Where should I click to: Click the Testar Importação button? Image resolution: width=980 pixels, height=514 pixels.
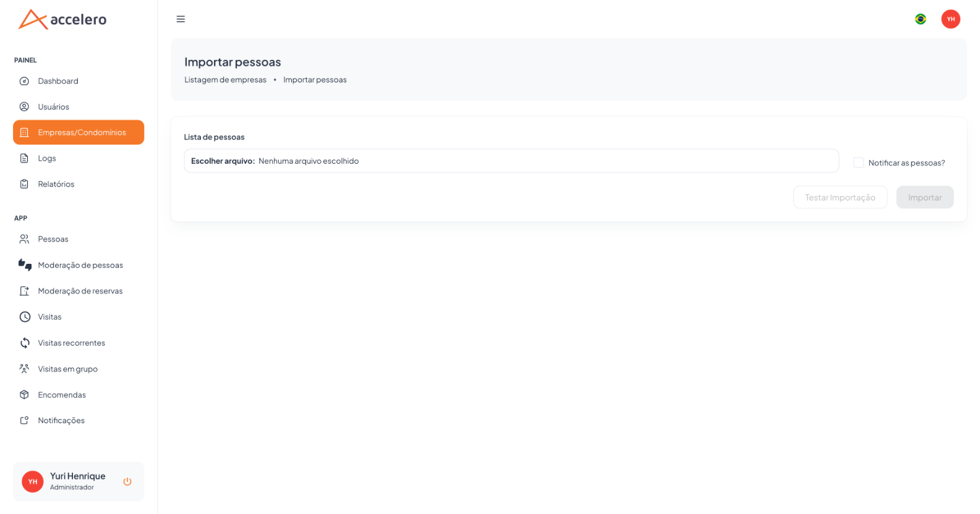(x=840, y=198)
